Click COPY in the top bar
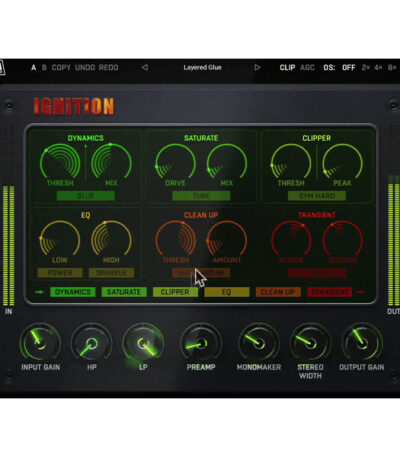 click(x=61, y=68)
